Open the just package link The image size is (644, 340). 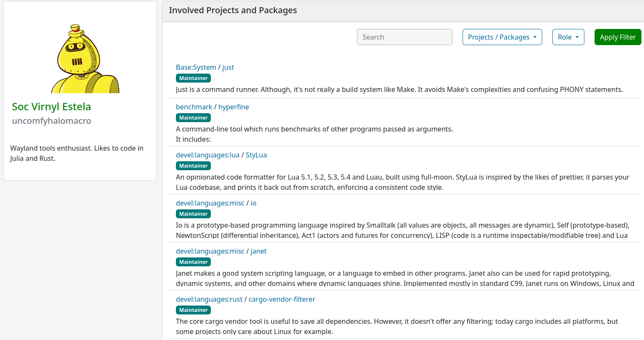228,67
